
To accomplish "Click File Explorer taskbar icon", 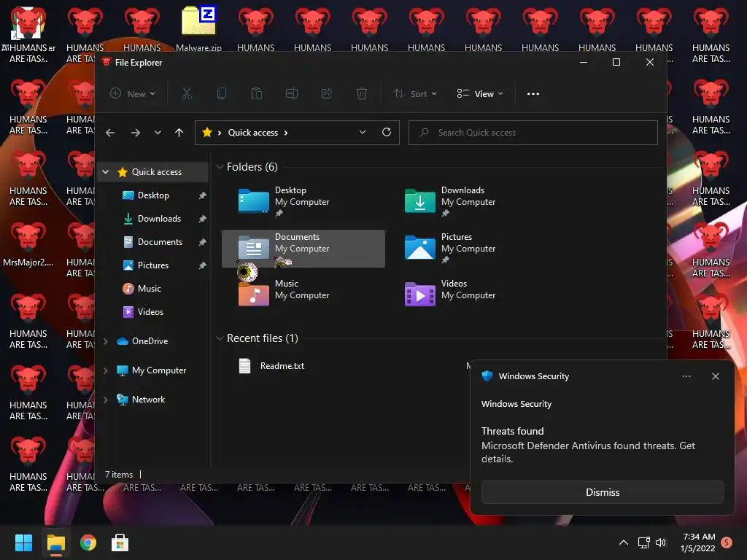I will [x=55, y=542].
